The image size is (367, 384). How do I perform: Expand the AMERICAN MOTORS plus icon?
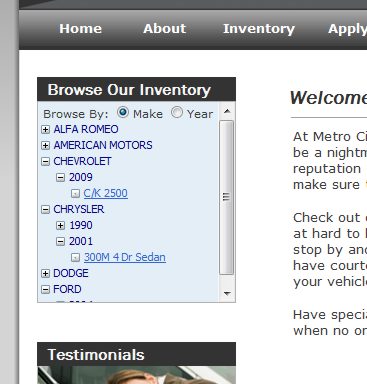tap(45, 145)
